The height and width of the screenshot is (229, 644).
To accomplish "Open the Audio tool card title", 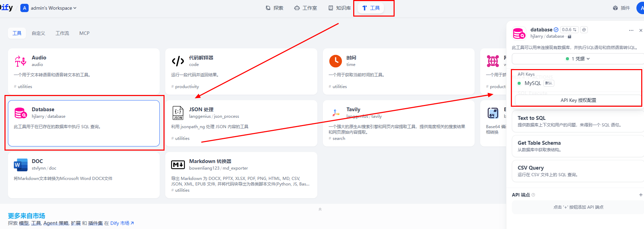I will point(39,58).
